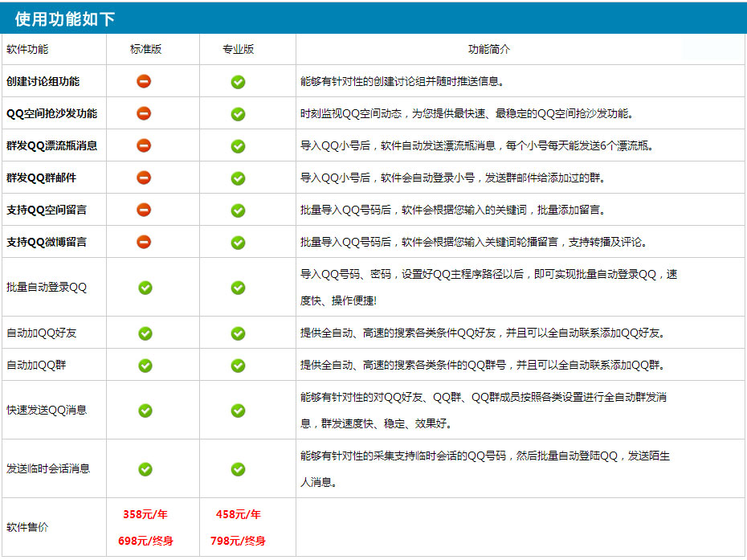Click standard version check for 发送临时会话消息

coord(145,469)
